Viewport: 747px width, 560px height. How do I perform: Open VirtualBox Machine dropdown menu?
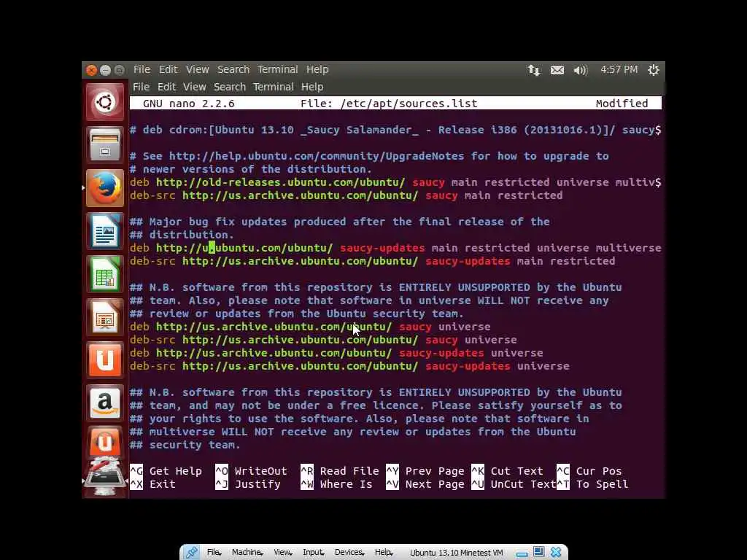(x=247, y=553)
